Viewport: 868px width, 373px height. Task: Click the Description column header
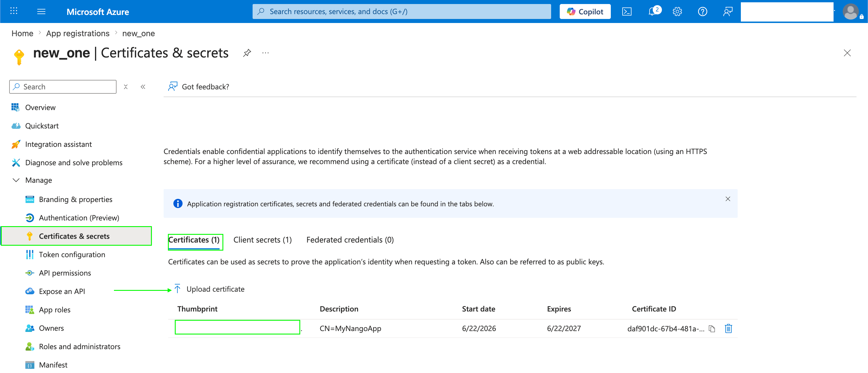pyautogui.click(x=339, y=309)
